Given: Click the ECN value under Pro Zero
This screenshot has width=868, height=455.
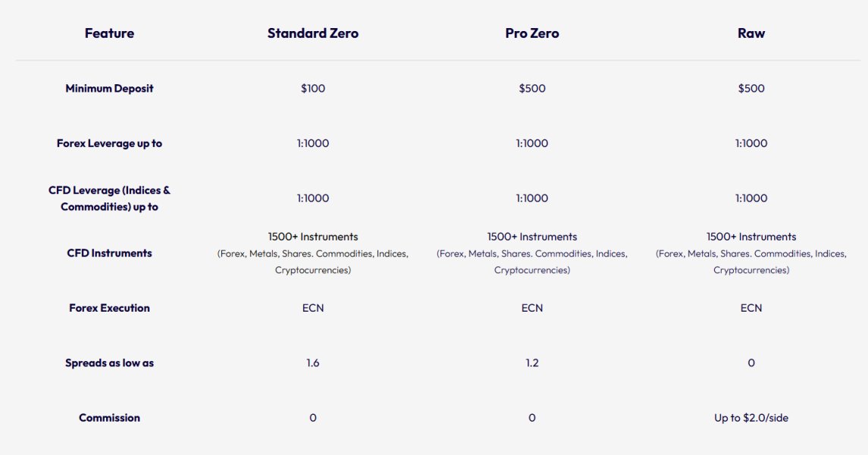Looking at the screenshot, I should 531,308.
